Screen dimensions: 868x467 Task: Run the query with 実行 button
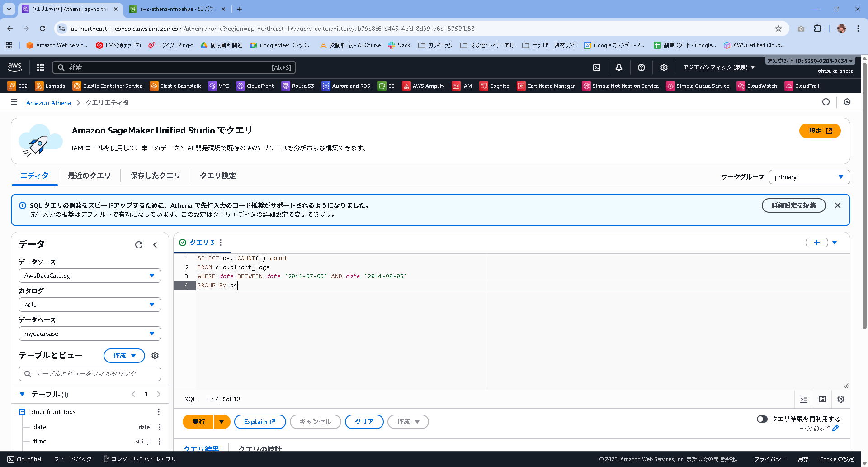[198, 422]
